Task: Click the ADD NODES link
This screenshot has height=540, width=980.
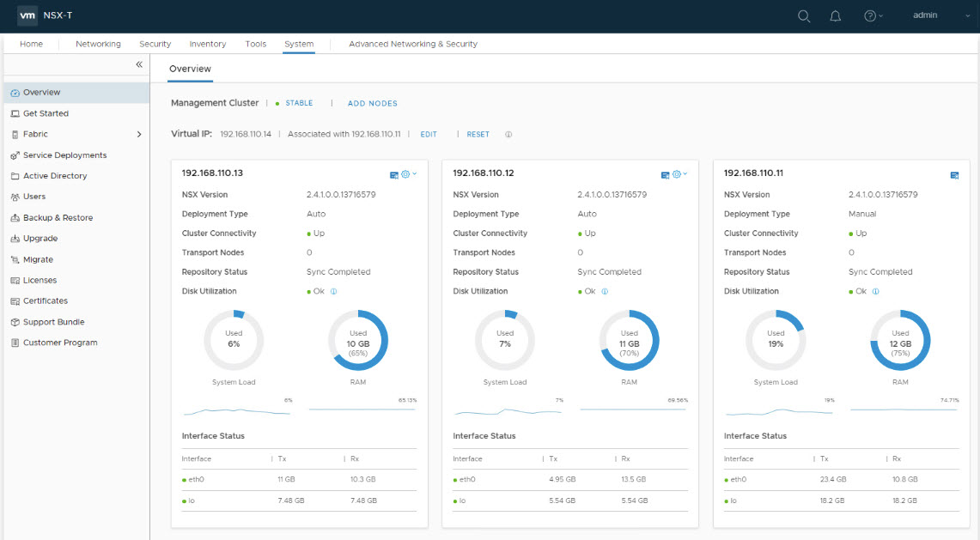Action: point(372,103)
